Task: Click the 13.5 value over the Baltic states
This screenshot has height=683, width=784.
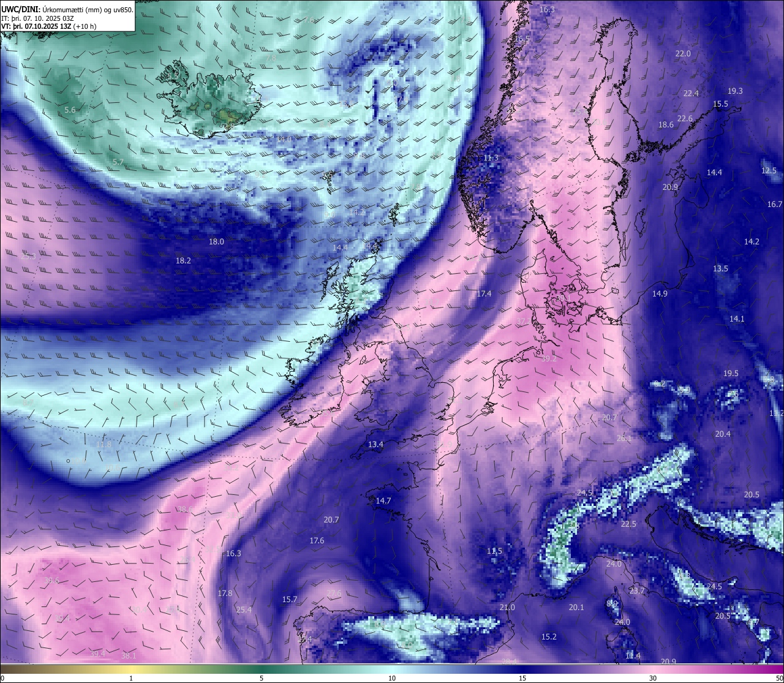Action: (720, 269)
